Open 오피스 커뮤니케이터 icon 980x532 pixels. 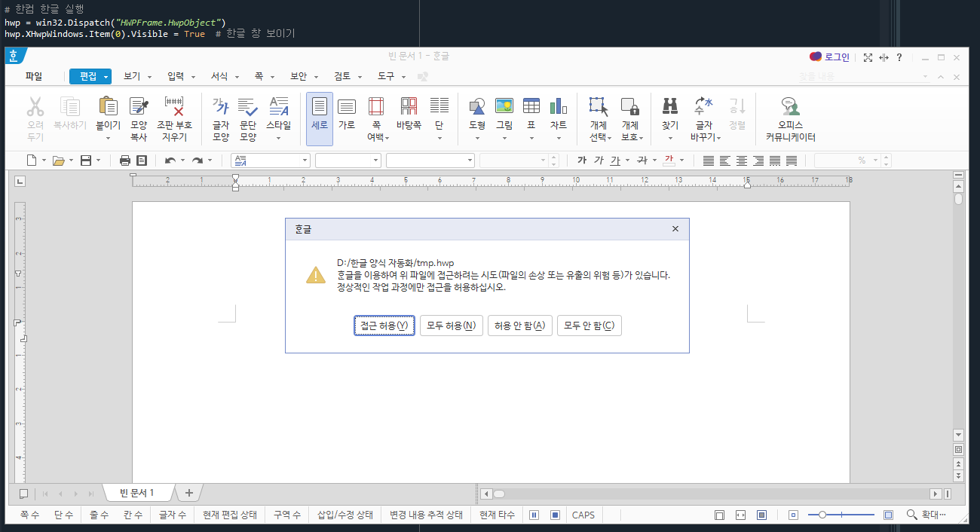[790, 106]
